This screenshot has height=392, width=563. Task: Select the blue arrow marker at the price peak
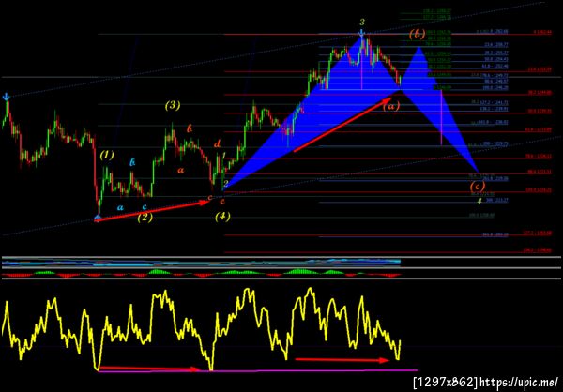[362, 34]
